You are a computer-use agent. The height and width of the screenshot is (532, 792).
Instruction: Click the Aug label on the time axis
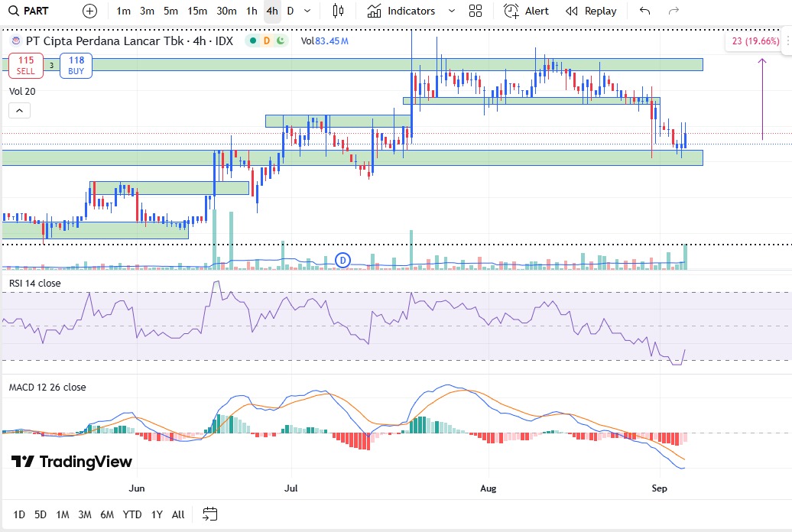coord(489,488)
